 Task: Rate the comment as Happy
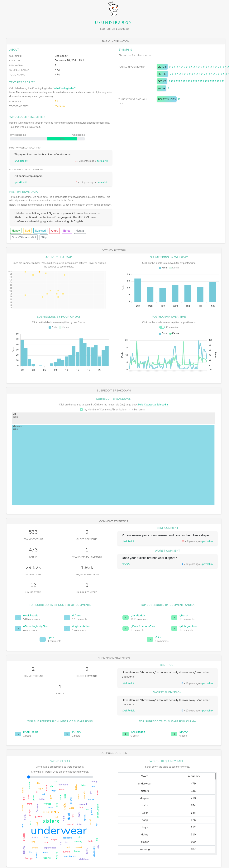click(16, 231)
